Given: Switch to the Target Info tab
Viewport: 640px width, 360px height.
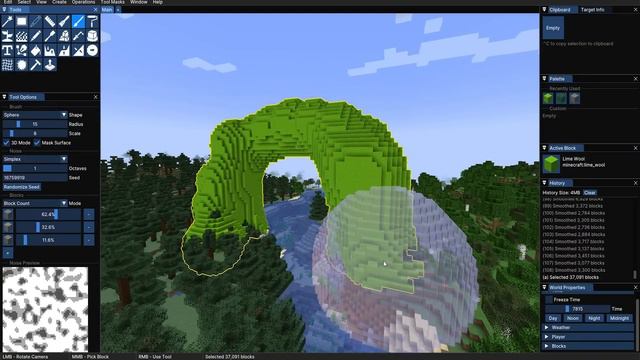Looking at the screenshot, I should (x=593, y=9).
